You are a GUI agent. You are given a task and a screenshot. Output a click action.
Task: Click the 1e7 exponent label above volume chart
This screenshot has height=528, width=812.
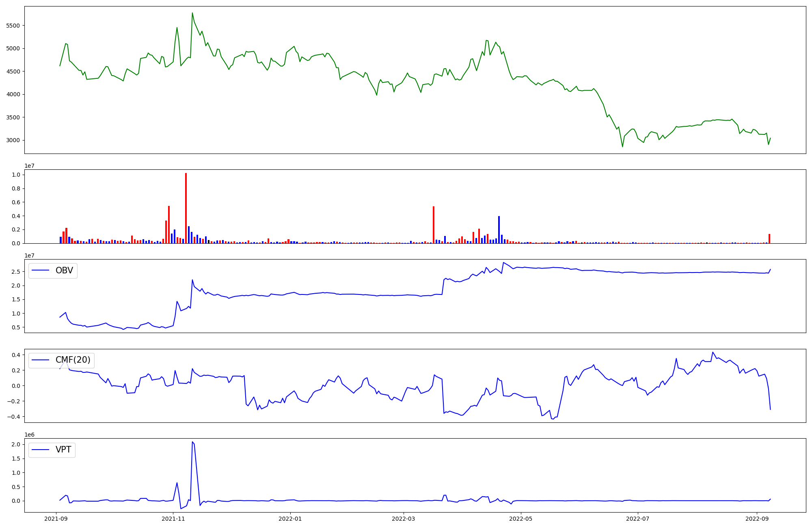(x=29, y=166)
